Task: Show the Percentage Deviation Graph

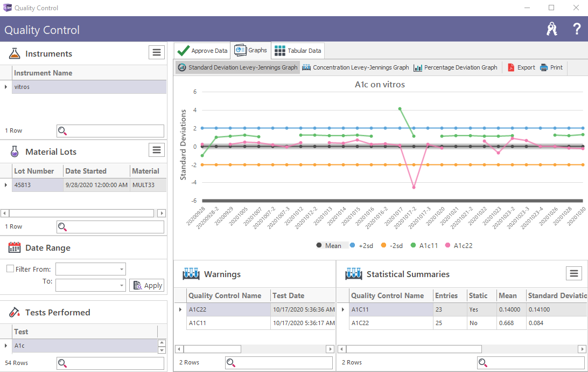Action: tap(455, 67)
